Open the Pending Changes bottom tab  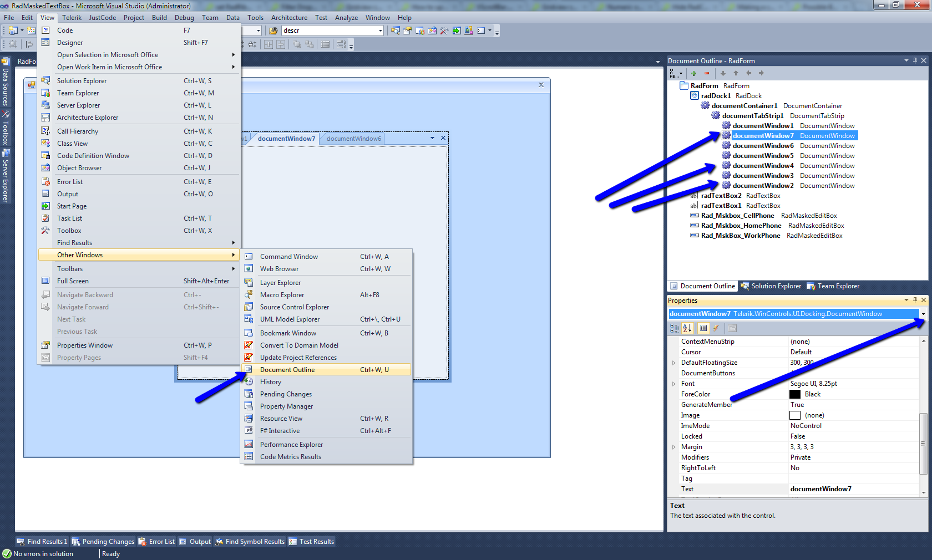(x=103, y=542)
